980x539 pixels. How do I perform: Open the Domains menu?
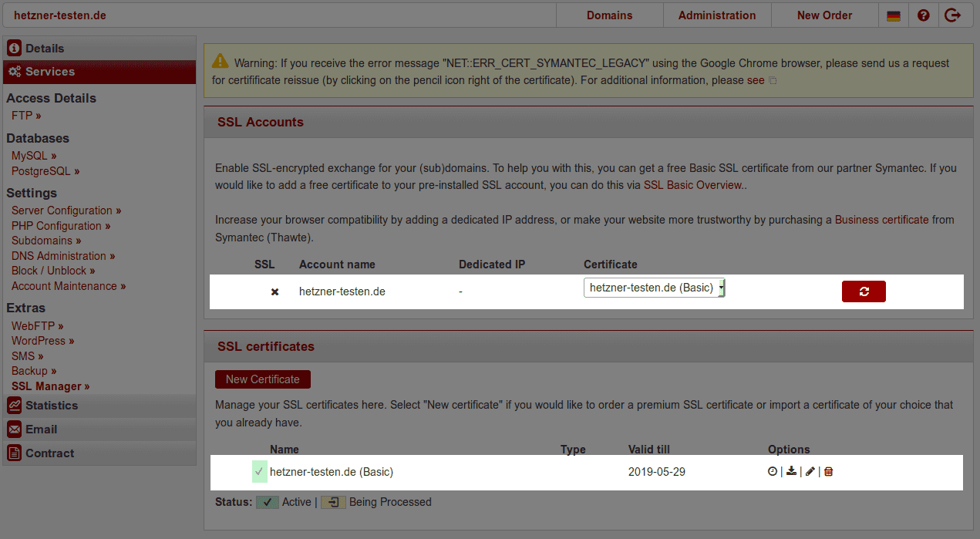click(609, 15)
